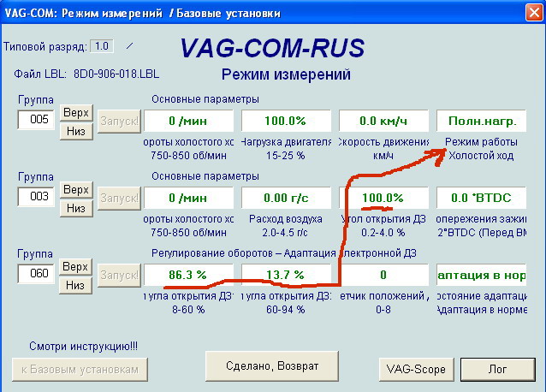Click the Group 003 number field
The image size is (546, 392).
(x=36, y=196)
